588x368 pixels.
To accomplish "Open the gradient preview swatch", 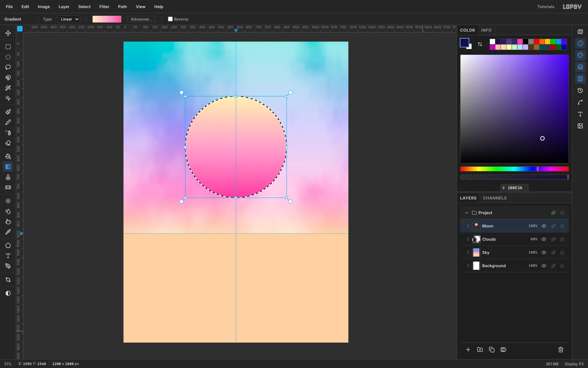I will [107, 19].
